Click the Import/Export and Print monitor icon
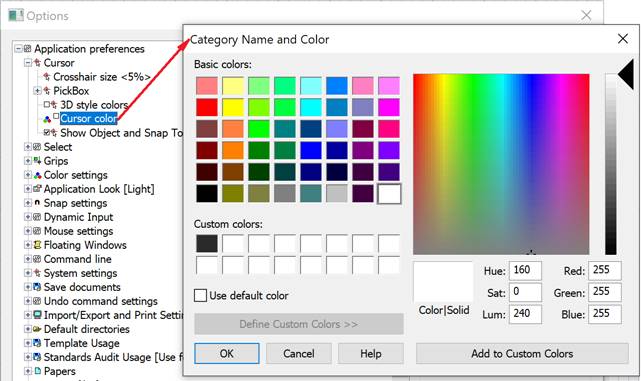The image size is (641, 381). pyautogui.click(x=37, y=315)
